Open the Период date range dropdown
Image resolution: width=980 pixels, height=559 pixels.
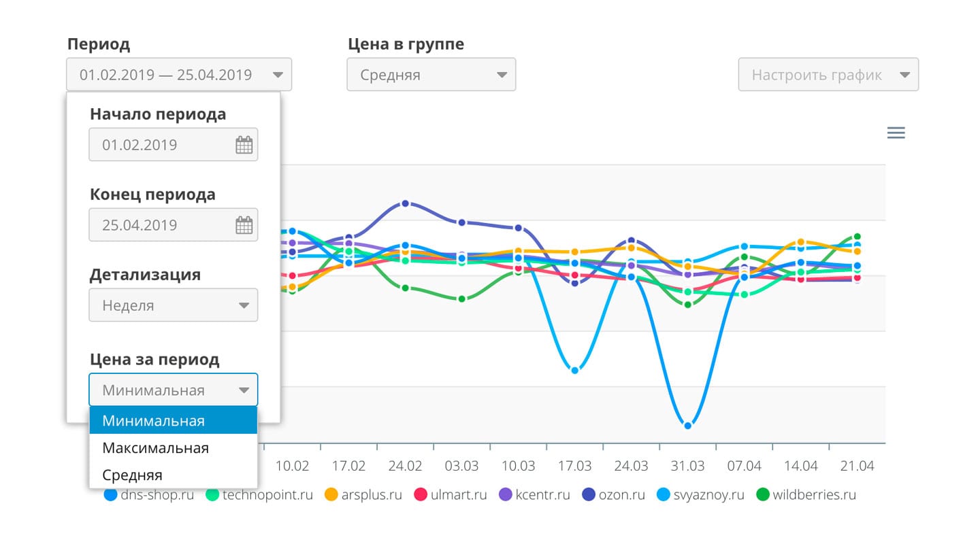click(x=179, y=75)
